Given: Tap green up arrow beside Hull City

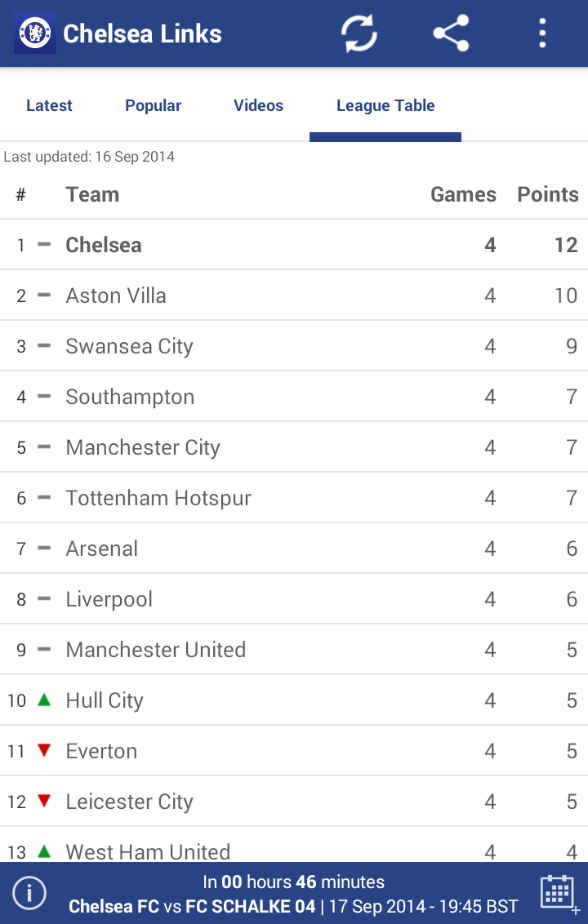Looking at the screenshot, I should pyautogui.click(x=44, y=700).
